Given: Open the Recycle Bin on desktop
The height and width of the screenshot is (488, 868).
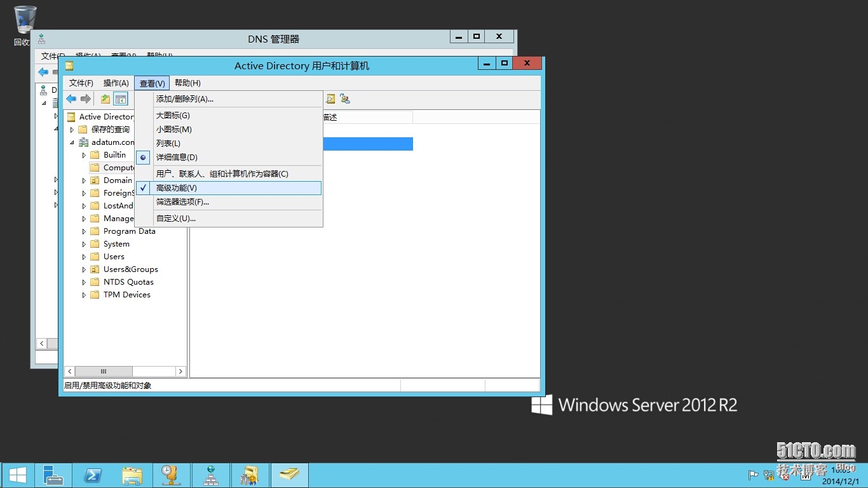Looking at the screenshot, I should (25, 25).
